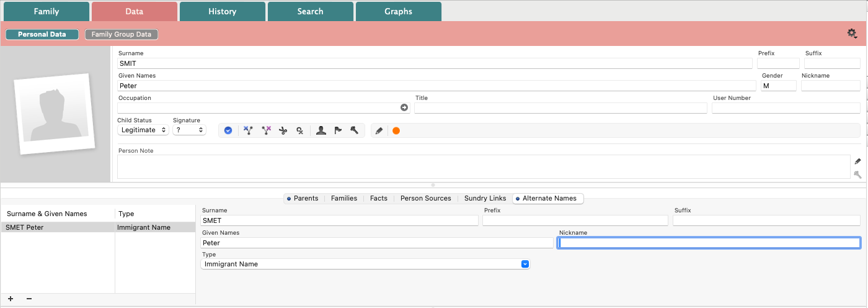The image size is (868, 308).
Task: Click the person photo placeholder
Action: (54, 114)
